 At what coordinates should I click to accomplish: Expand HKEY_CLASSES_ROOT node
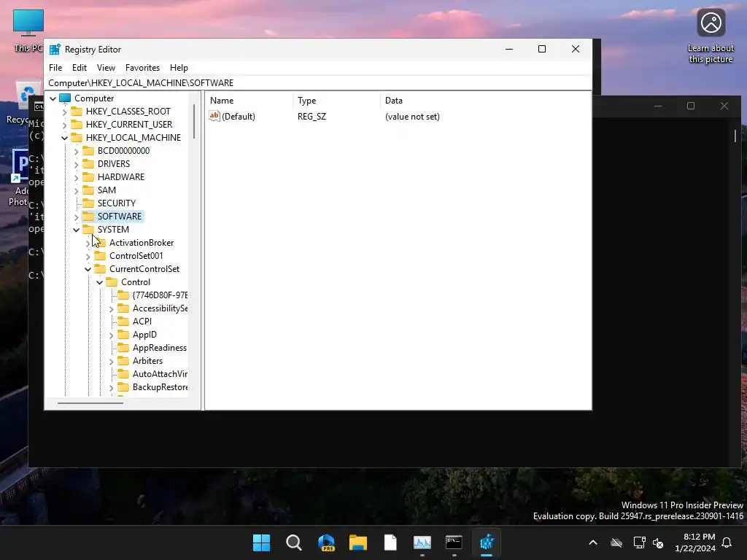(65, 112)
